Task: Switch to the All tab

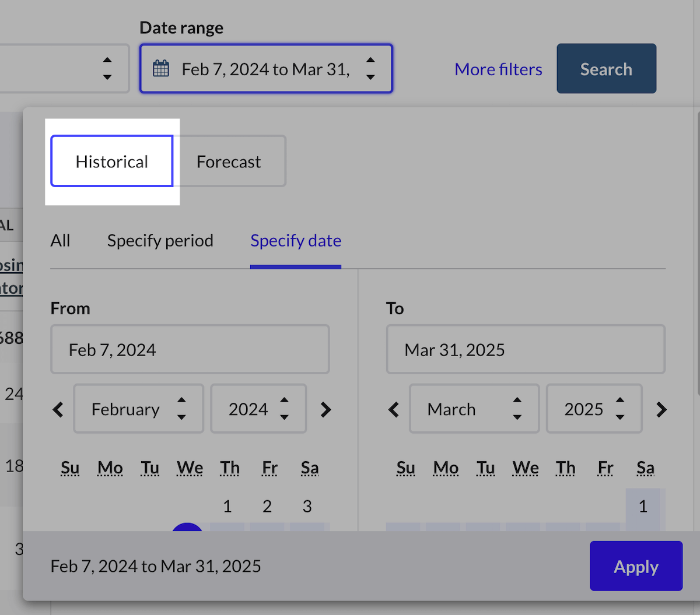Action: 60,241
